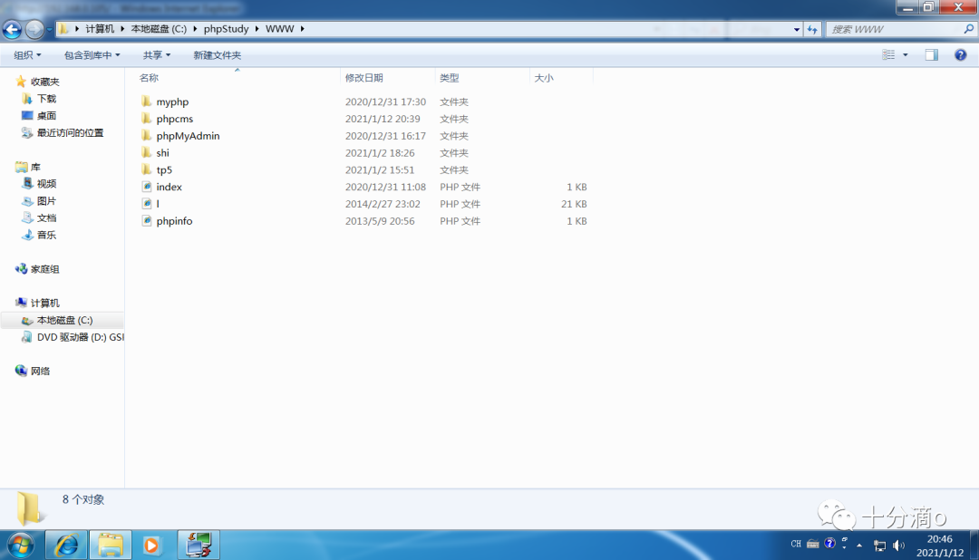Open Include in library (包含到库中) dropdown

pos(92,55)
